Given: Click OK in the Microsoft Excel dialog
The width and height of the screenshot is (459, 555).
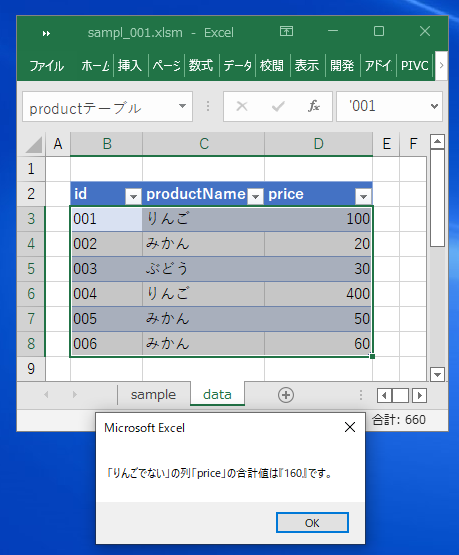Looking at the screenshot, I should click(312, 522).
